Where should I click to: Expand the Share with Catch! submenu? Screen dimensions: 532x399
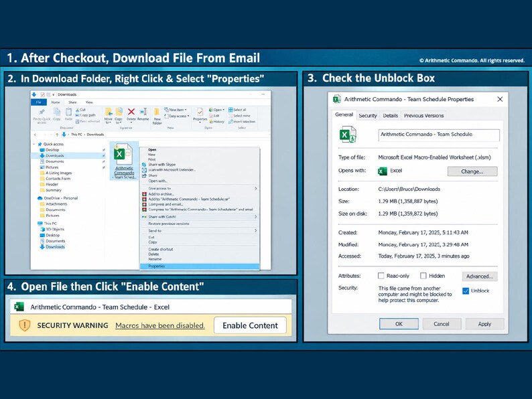200,217
